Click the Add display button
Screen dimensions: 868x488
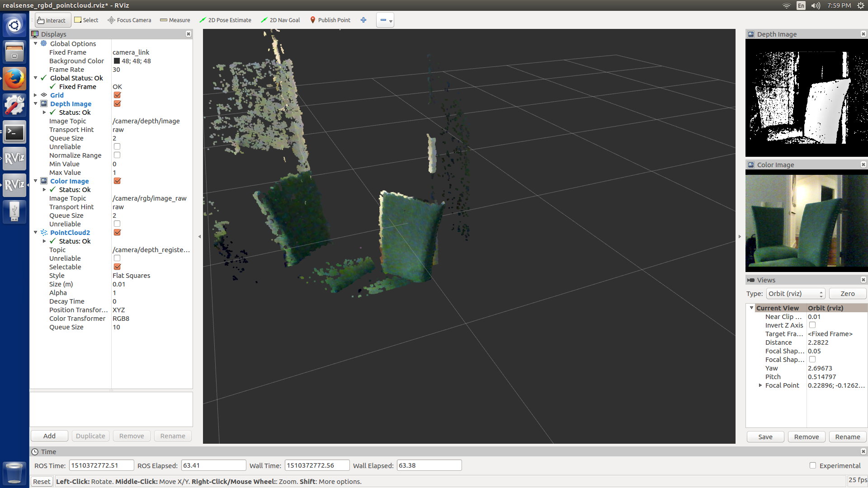(49, 436)
